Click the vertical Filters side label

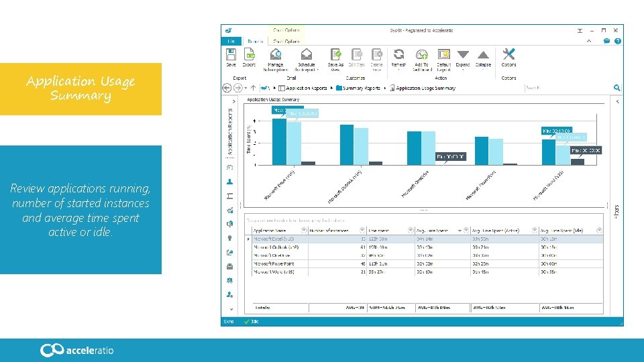click(616, 211)
